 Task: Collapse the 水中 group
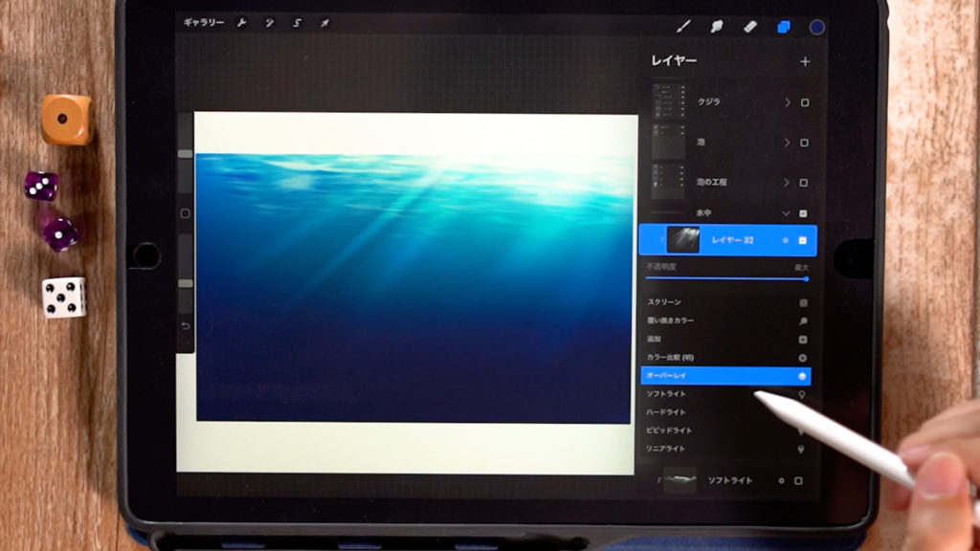point(786,213)
